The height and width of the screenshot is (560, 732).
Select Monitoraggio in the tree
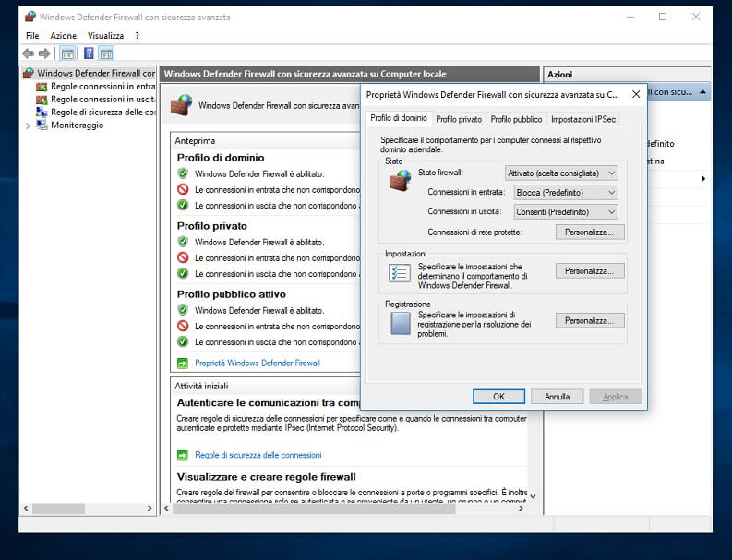[77, 125]
